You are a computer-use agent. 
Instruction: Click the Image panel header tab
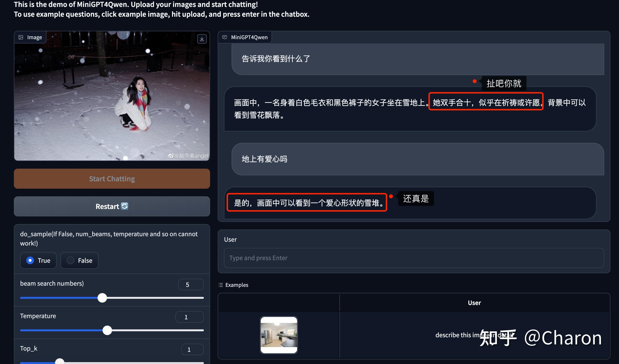pos(30,37)
